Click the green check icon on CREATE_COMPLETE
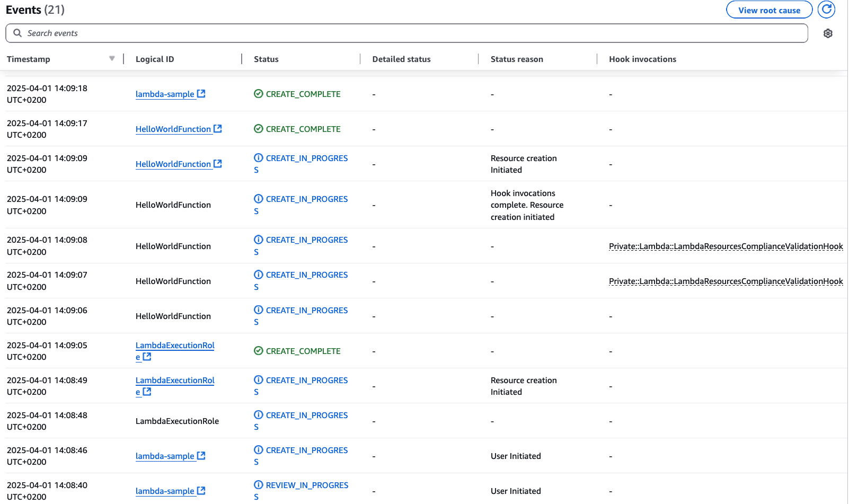Screen dimensions: 849x504 (x=258, y=93)
